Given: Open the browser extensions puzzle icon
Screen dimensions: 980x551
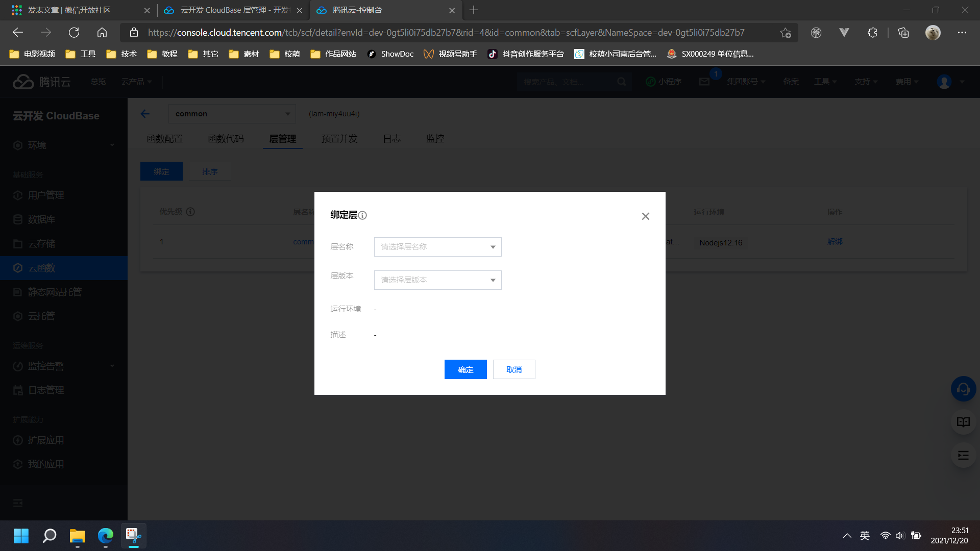Looking at the screenshot, I should 872,33.
